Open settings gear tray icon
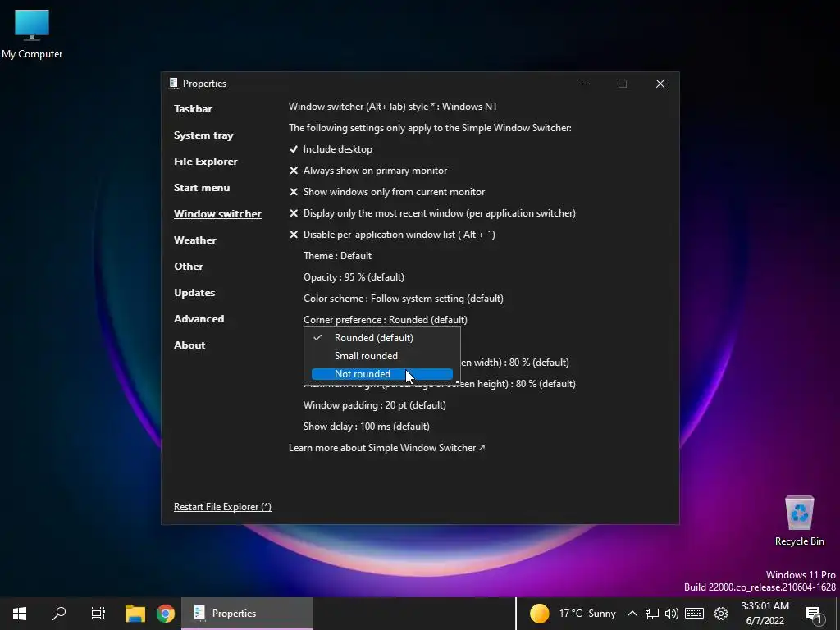Image resolution: width=840 pixels, height=630 pixels. [x=721, y=614]
